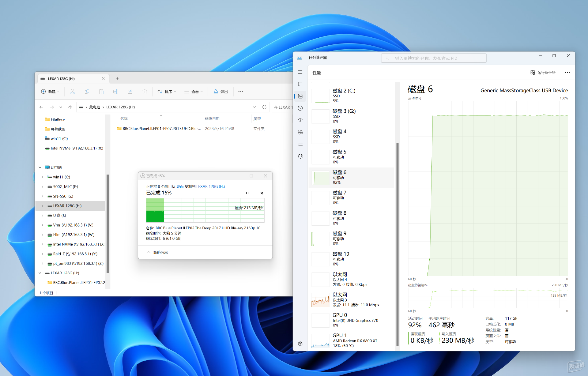Pause the file copy operation
This screenshot has height=376, width=588.
click(x=247, y=193)
